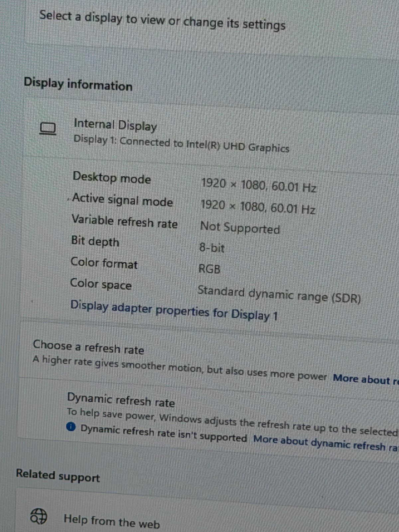The width and height of the screenshot is (399, 532).
Task: Click the Active signal mode resolution value
Action: tap(258, 207)
